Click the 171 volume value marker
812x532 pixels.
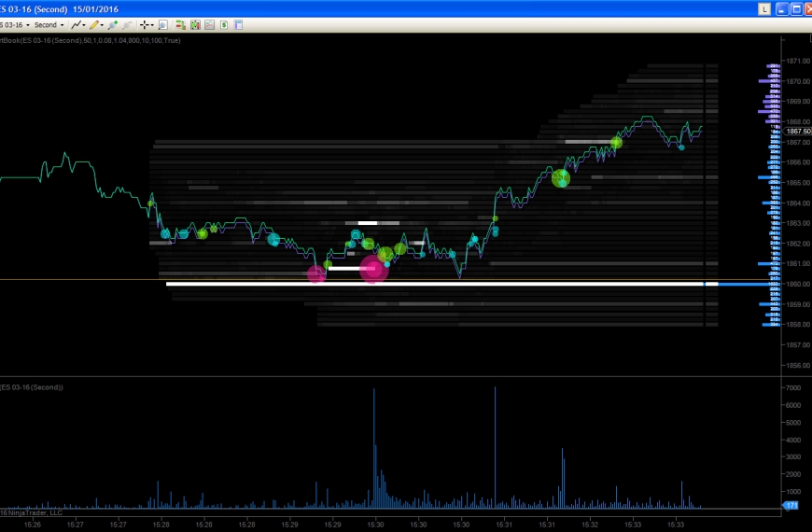click(x=791, y=505)
